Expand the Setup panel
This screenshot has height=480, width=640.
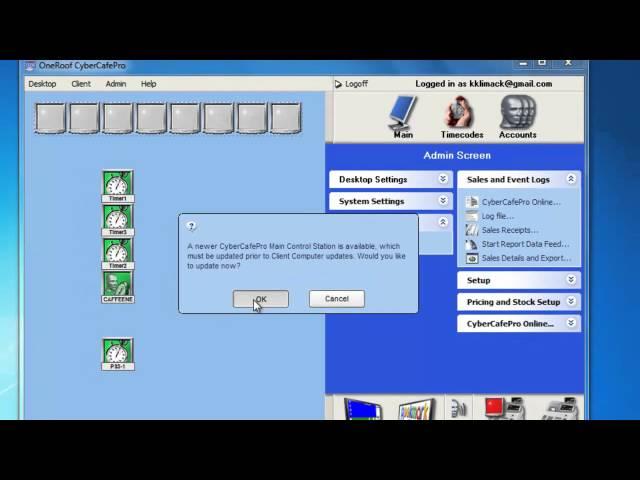pyautogui.click(x=519, y=280)
